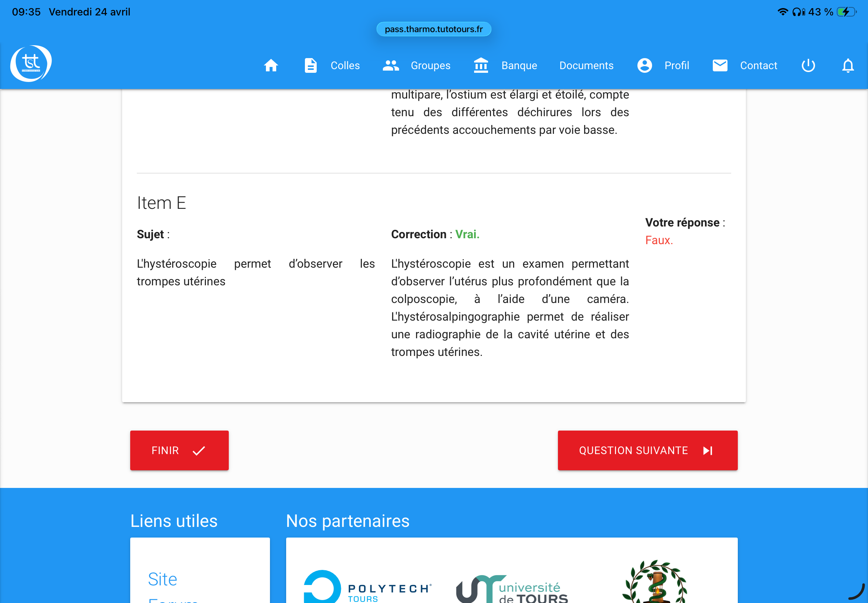Click the Profil account icon
The height and width of the screenshot is (603, 868).
644,65
